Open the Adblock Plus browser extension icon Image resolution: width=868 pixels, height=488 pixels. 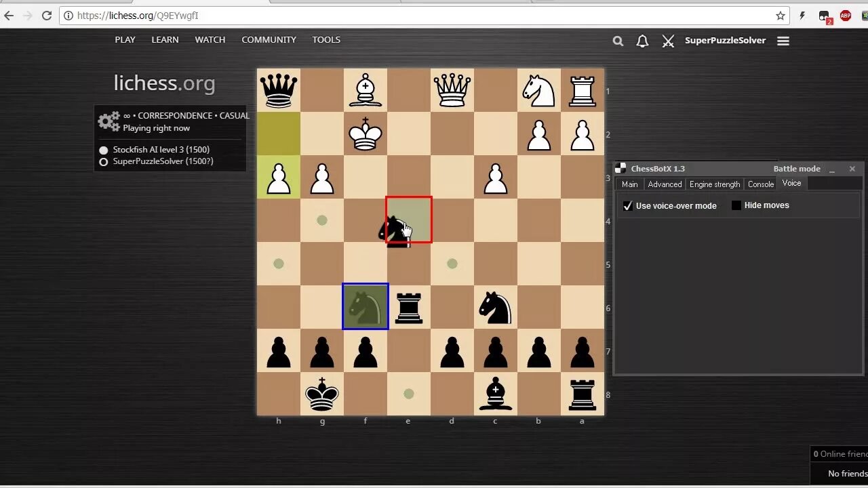(x=845, y=15)
